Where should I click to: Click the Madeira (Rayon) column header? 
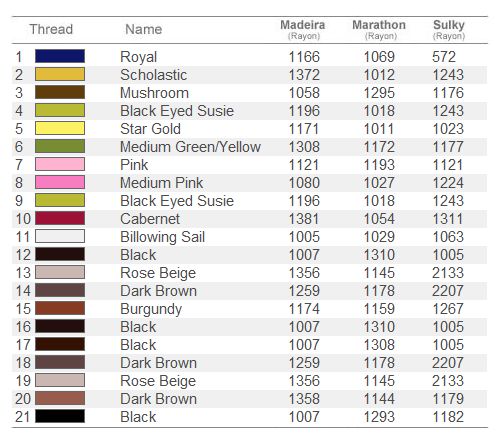303,30
